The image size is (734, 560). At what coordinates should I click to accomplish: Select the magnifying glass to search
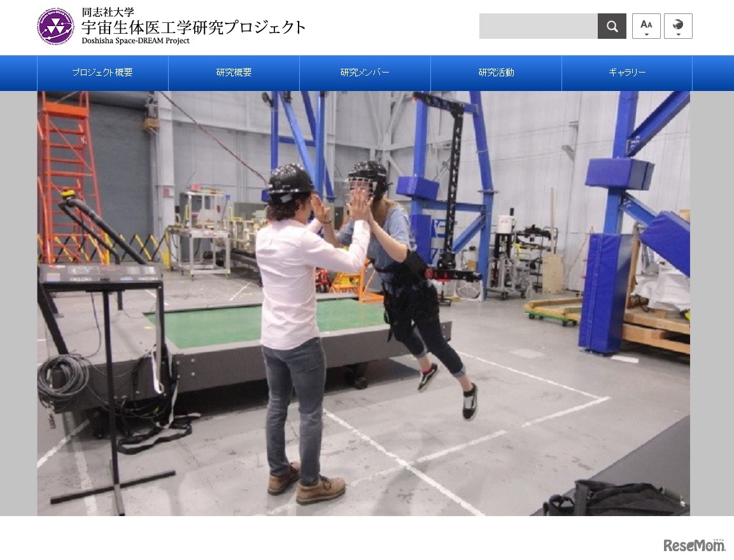pos(612,25)
